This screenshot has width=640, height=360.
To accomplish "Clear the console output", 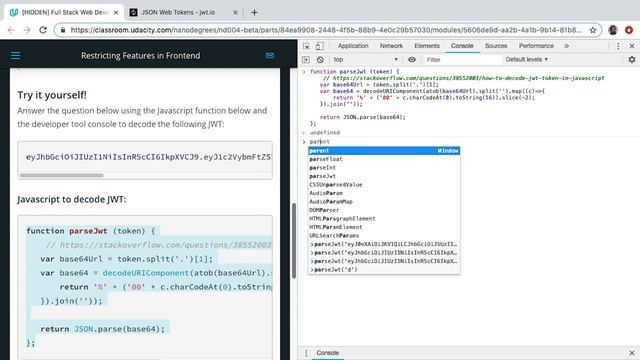I will click(x=320, y=60).
